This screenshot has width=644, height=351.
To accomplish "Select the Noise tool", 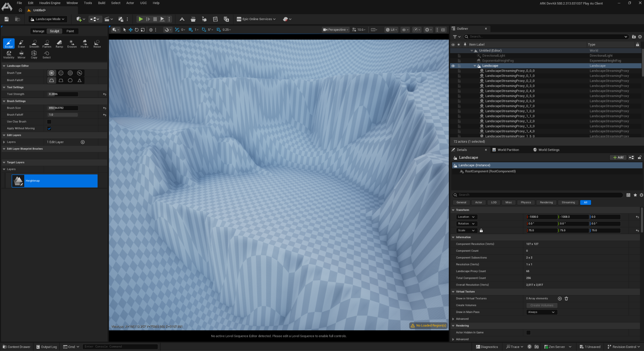I will (x=97, y=43).
